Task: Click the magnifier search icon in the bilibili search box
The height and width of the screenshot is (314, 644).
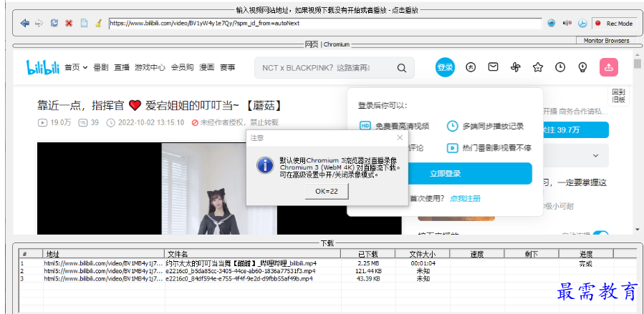Action: tap(402, 68)
